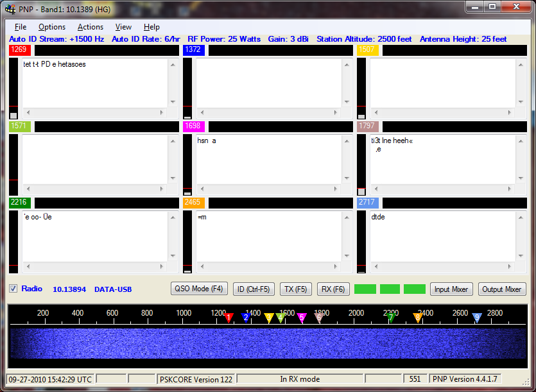
Task: Click scroll-up arrow in the 1269 text pane
Action: click(173, 65)
